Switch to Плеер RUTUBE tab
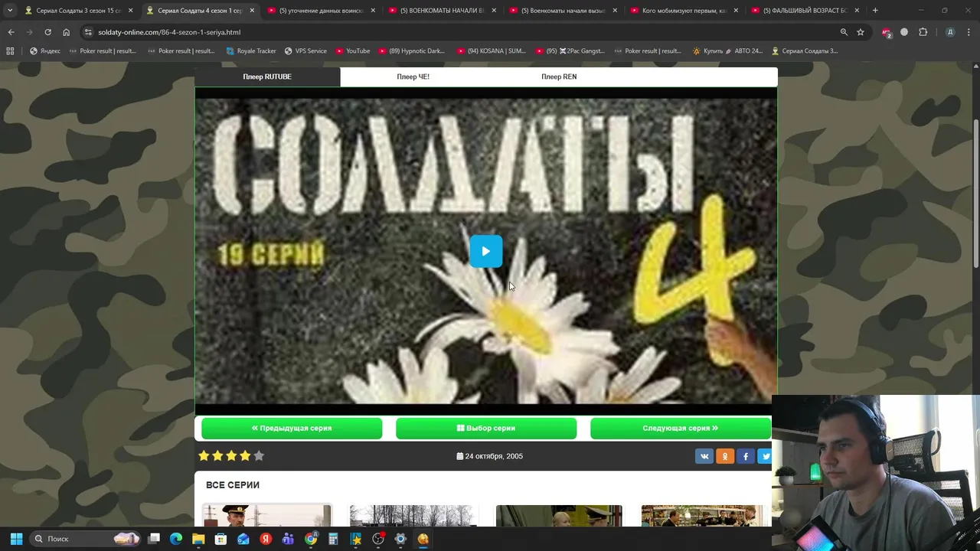 [x=267, y=77]
